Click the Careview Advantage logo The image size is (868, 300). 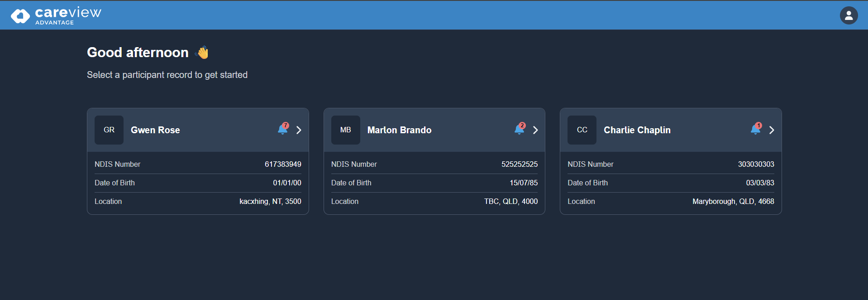click(56, 15)
